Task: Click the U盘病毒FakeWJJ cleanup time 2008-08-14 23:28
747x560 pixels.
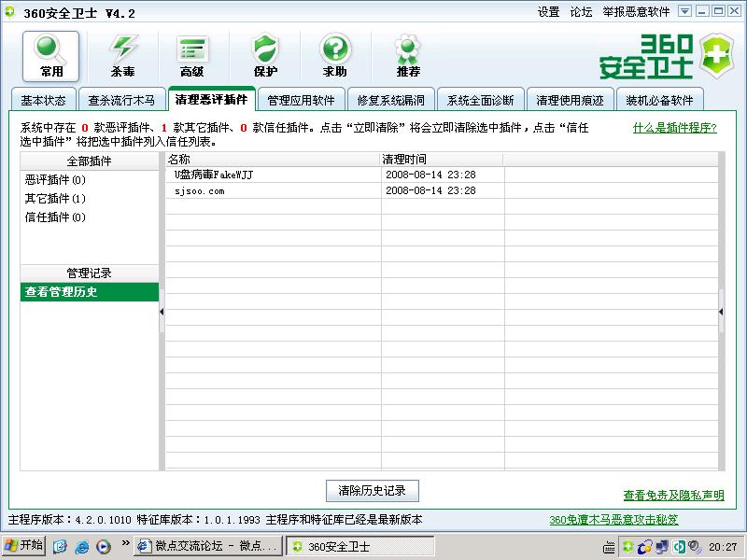Action: pos(430,175)
